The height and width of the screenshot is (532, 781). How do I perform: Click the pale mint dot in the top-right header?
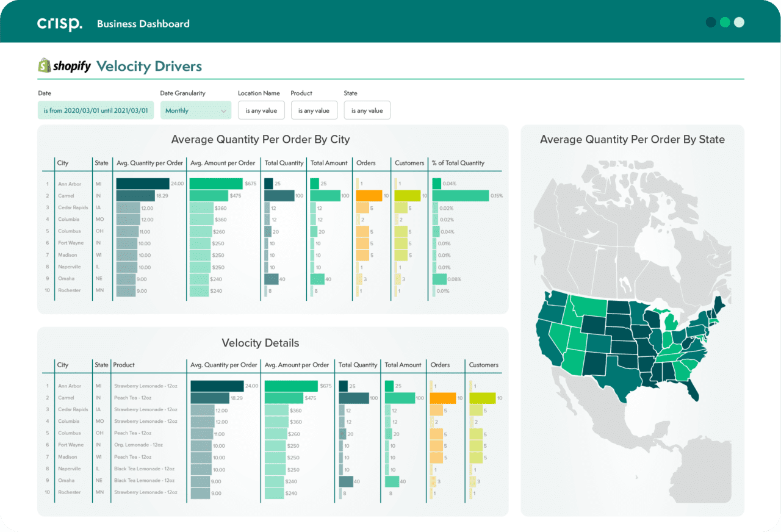coord(739,21)
